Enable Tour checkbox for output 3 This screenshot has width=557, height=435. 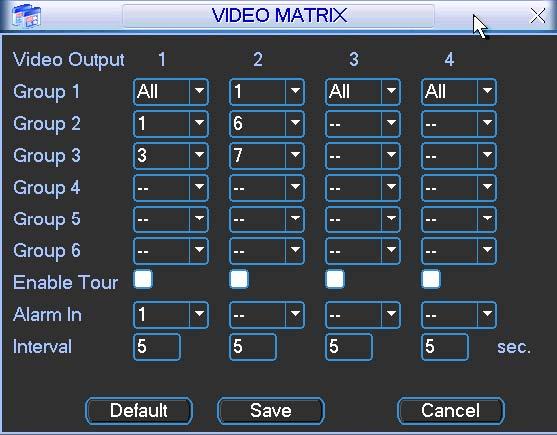click(x=335, y=279)
